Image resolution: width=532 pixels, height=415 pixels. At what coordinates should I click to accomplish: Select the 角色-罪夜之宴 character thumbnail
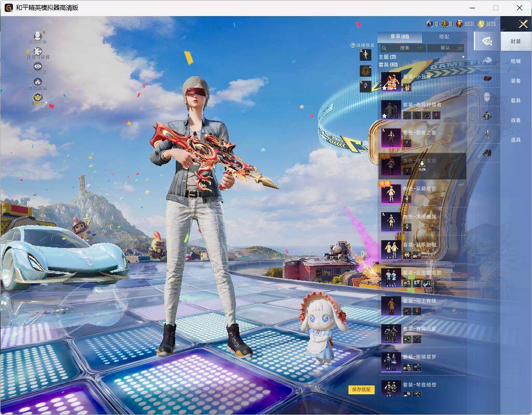tap(391, 138)
